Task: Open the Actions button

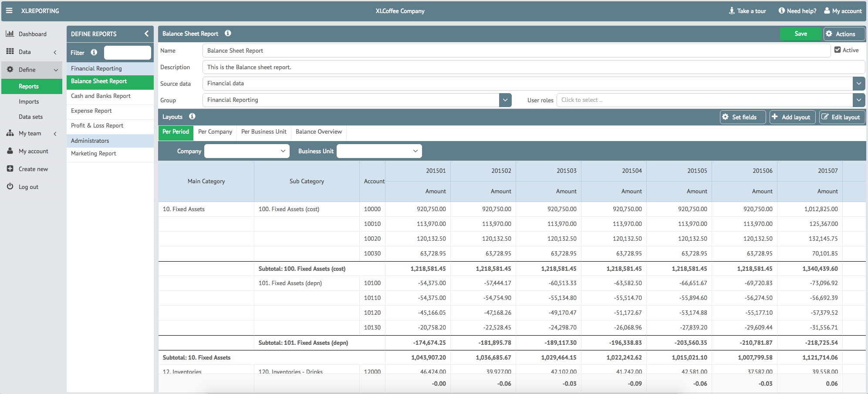Action: point(844,34)
